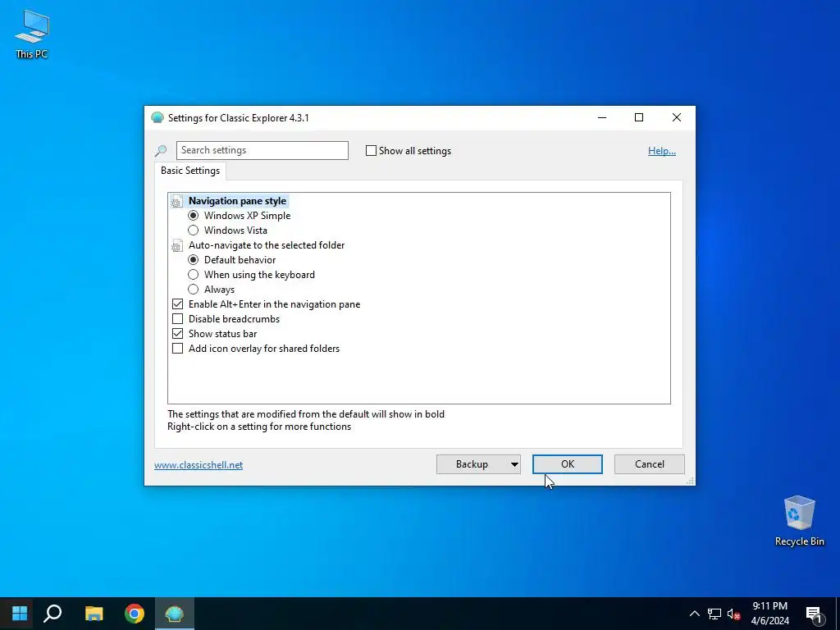
Task: Click the Backup button
Action: coord(472,464)
